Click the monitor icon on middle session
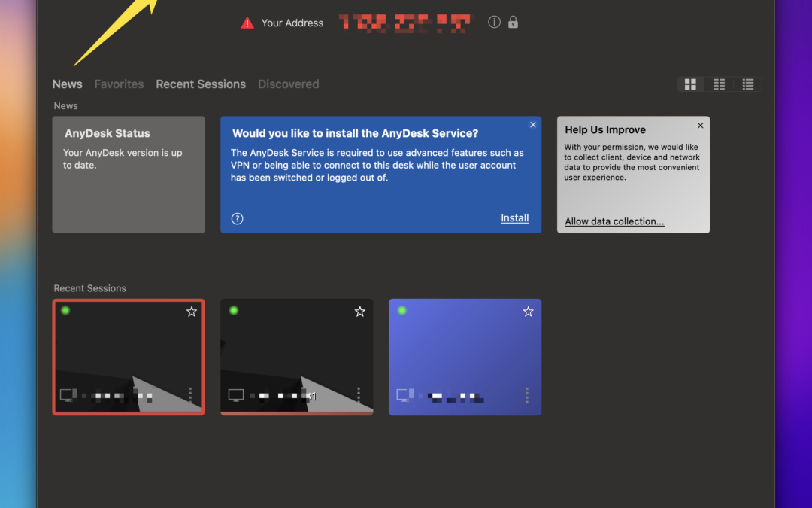812x508 pixels. coord(236,396)
